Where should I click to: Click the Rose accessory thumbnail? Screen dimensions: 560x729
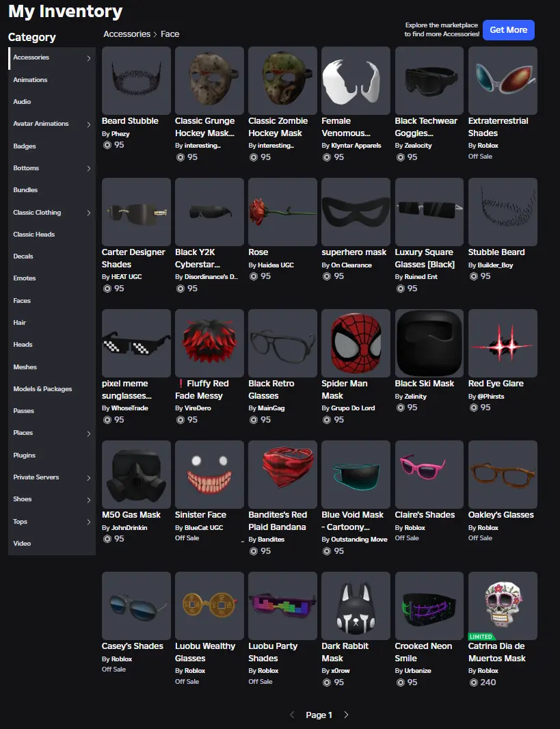[x=282, y=211]
